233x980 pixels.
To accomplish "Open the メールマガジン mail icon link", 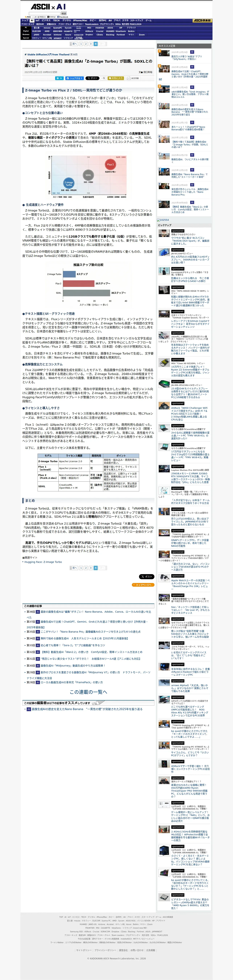I will [x=39, y=17].
